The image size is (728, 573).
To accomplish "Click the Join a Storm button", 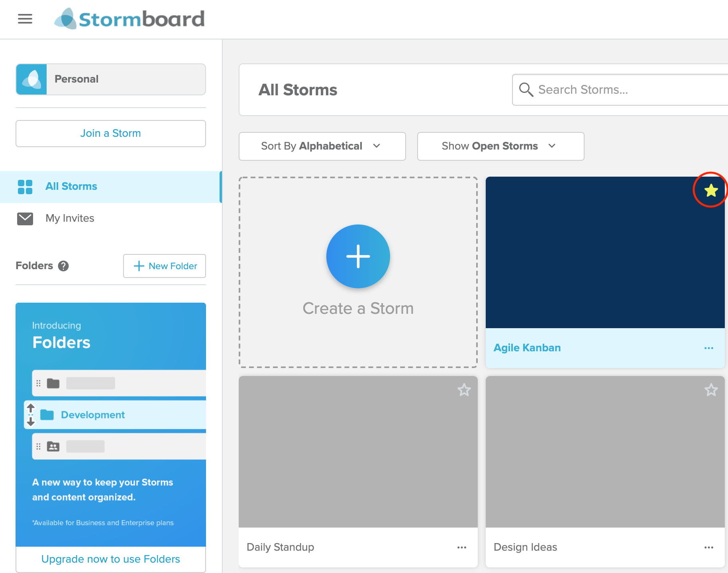I will (111, 134).
